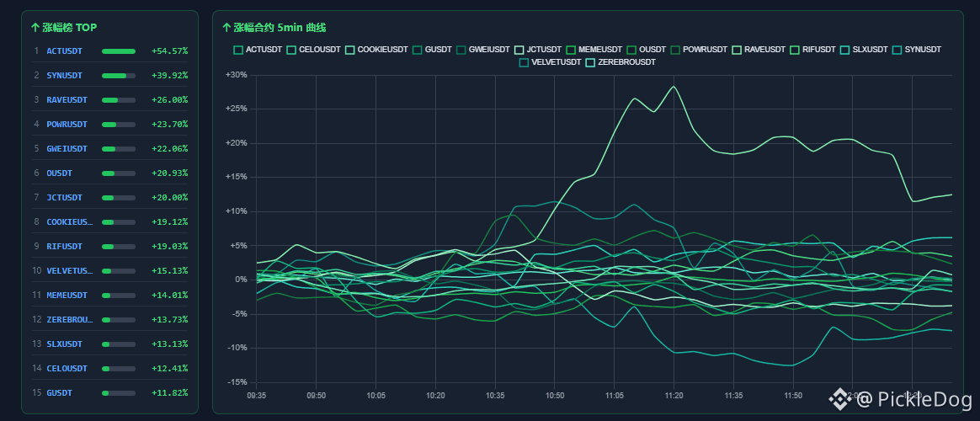
Task: Toggle JCTUSDT legend series
Action: pyautogui.click(x=537, y=50)
